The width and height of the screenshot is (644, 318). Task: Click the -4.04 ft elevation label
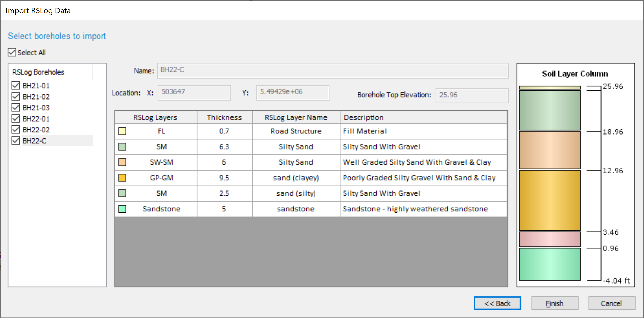click(616, 281)
